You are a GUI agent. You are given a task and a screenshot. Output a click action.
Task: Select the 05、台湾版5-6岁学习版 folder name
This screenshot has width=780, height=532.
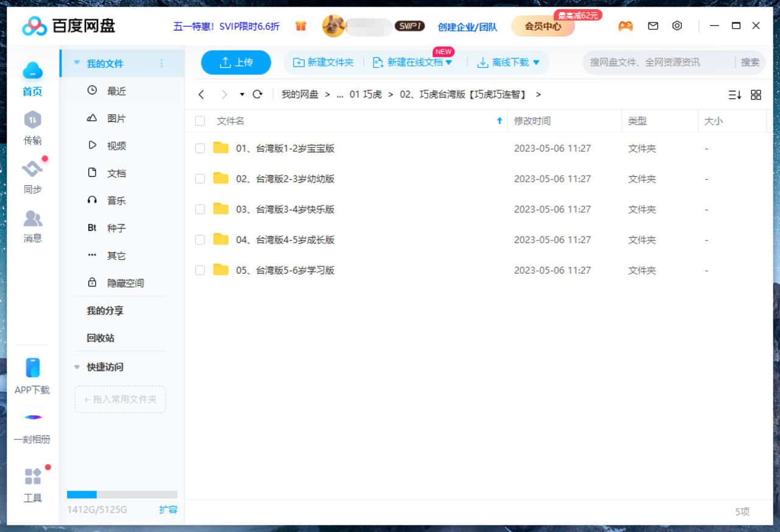(285, 270)
